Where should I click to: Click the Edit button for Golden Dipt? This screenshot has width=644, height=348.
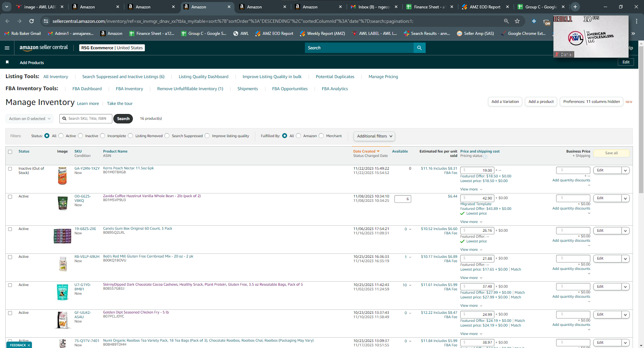(x=607, y=314)
